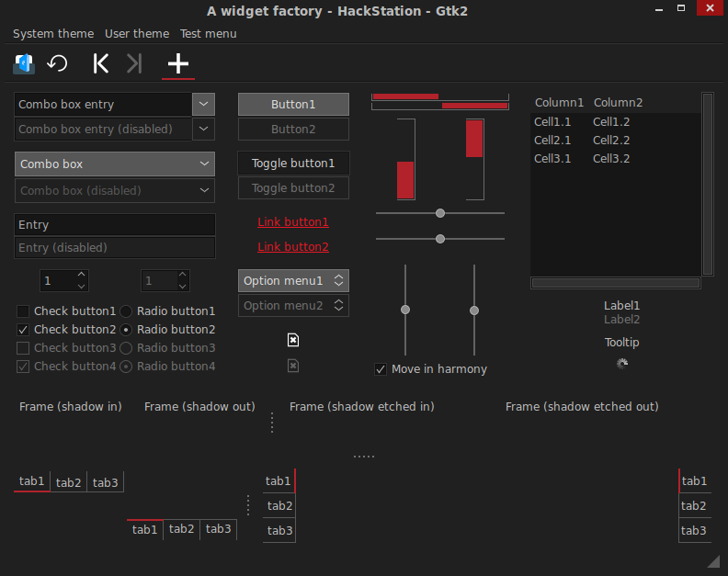Click the blue document toolbar icon
Viewport: 728px width, 576px height.
pyautogui.click(x=24, y=63)
